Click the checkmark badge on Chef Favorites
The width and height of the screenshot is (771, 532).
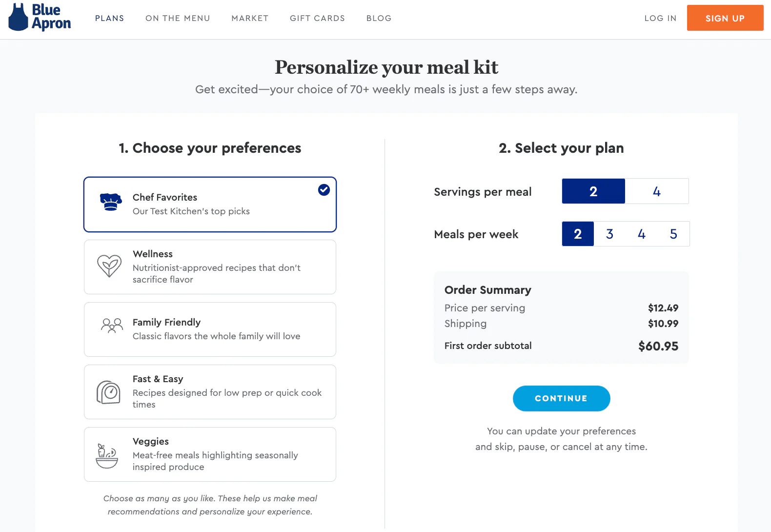pos(324,190)
